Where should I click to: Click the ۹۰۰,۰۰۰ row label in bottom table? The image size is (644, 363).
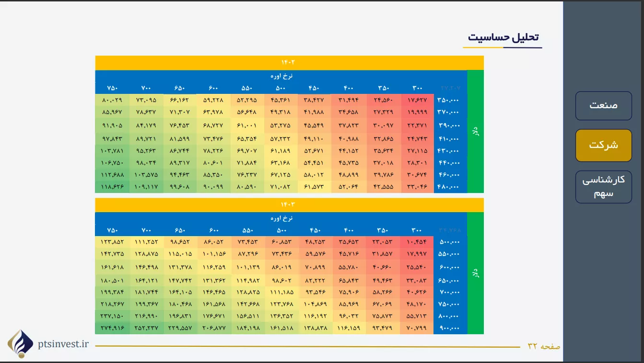[450, 328]
